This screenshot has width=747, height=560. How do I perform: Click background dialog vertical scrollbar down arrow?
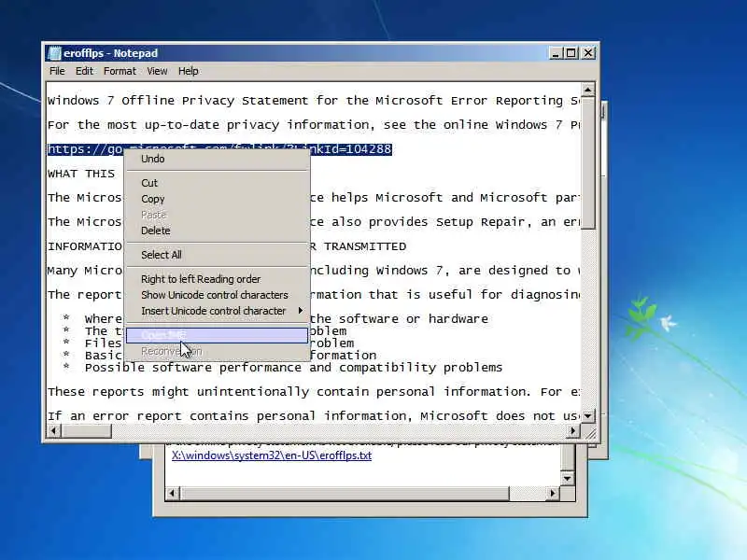(x=567, y=479)
